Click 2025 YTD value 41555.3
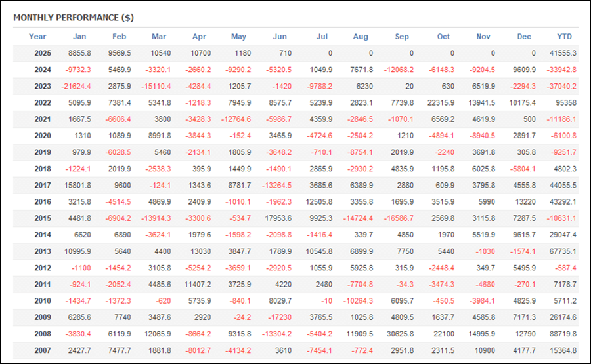This screenshot has width=591, height=364. click(x=563, y=53)
